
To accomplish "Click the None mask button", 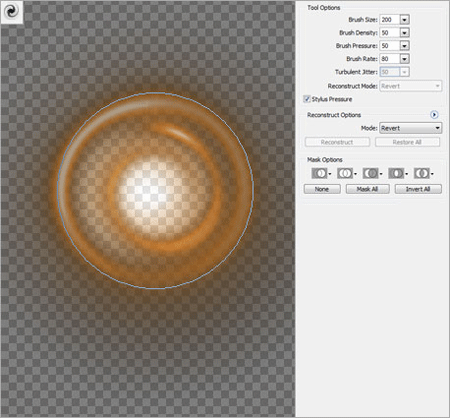I will tap(322, 189).
